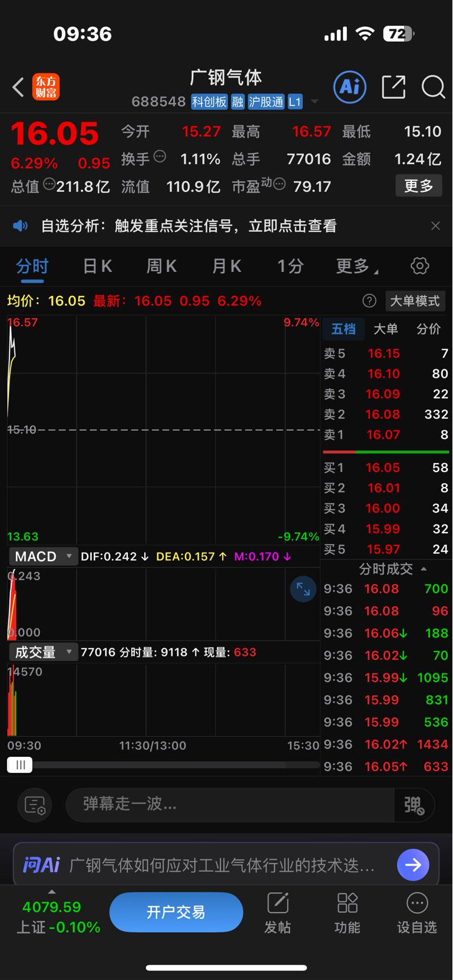Tap the 卖5 16.15 order row
The image size is (453, 980).
coord(386,354)
